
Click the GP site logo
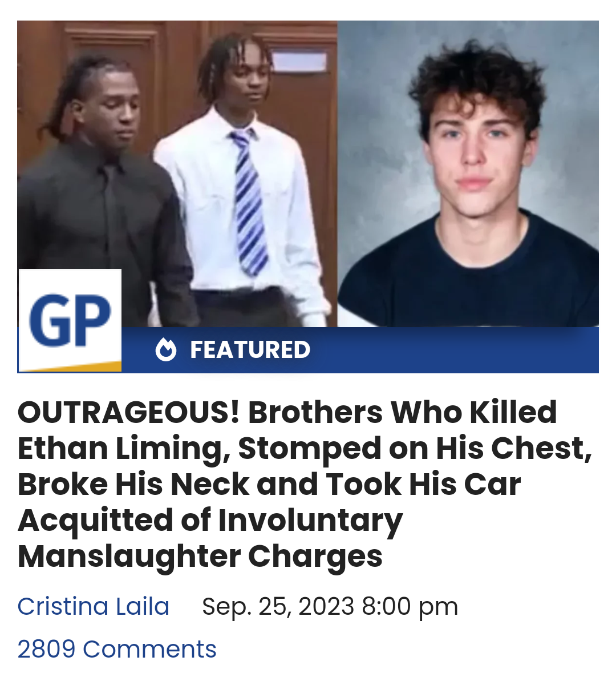70,320
